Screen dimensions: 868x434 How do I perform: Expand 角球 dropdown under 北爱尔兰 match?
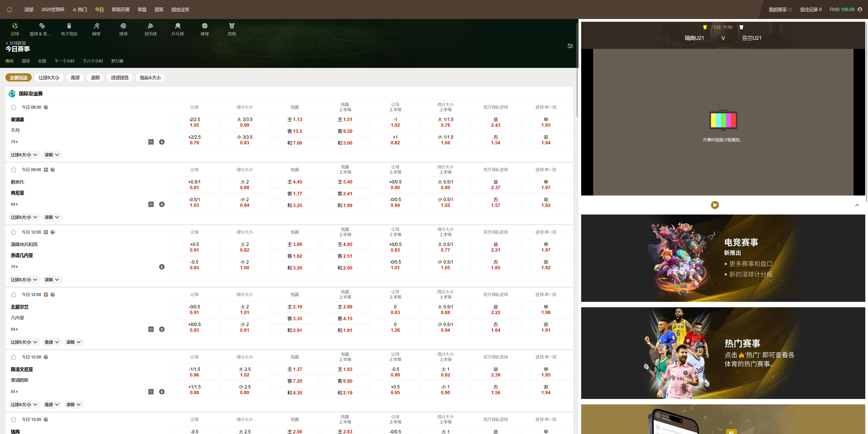[52, 342]
